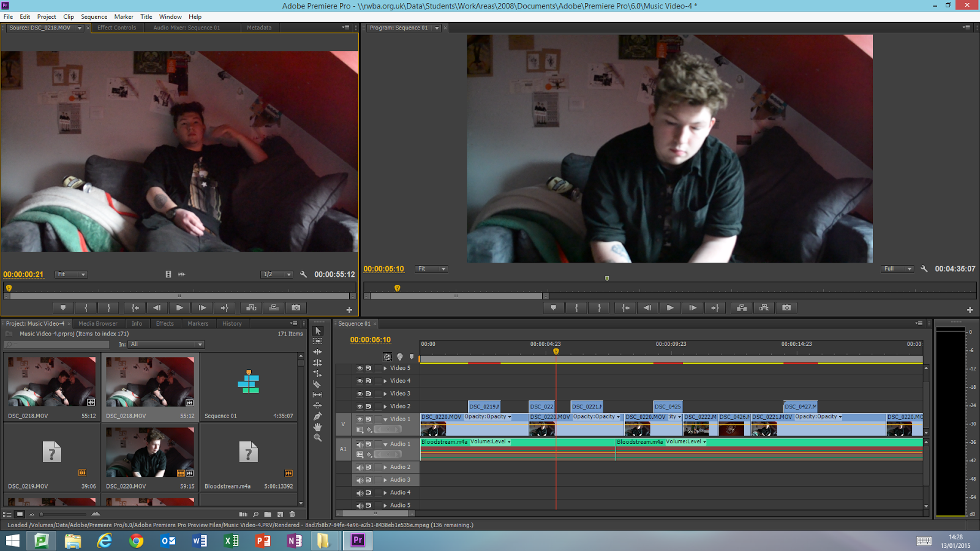Select the Razor tool
Image resolution: width=980 pixels, height=551 pixels.
pos(317,384)
